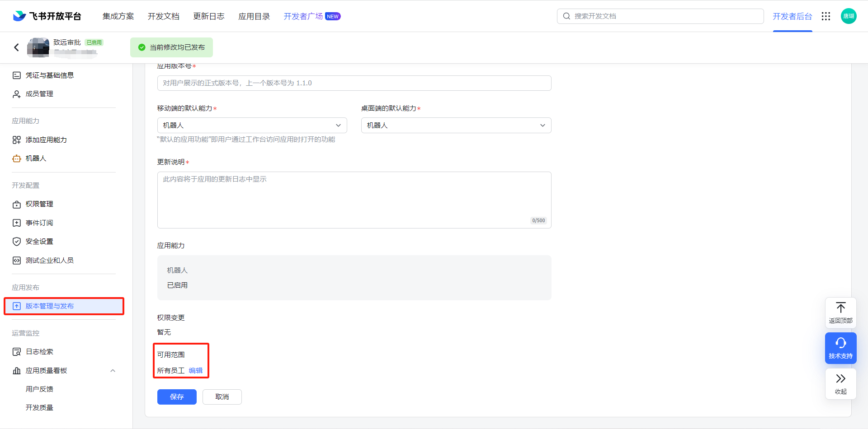This screenshot has height=429, width=868.
Task: Open the 成员管理 member management page
Action: (x=41, y=94)
